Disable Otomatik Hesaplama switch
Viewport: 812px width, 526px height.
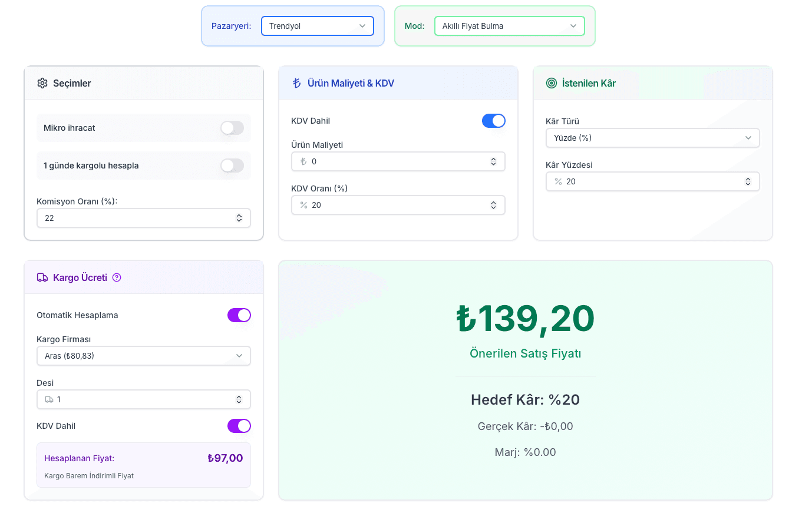tap(239, 315)
